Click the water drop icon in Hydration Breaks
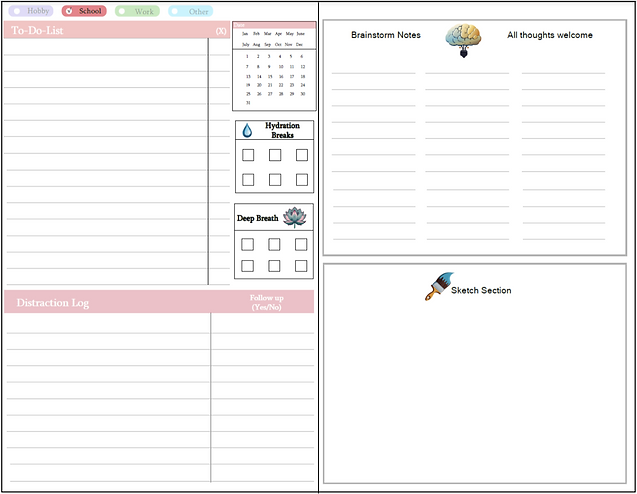Screen dimensions: 637x494 [247, 130]
